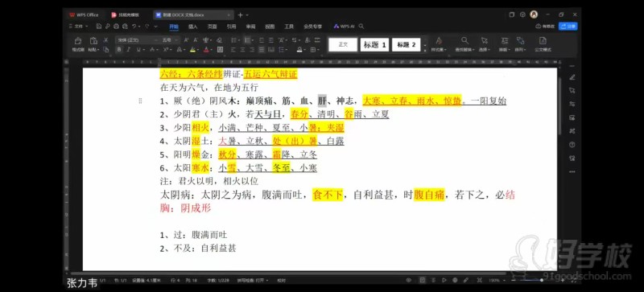
Task: Click the Find and Replace magnifier icon
Action: [x=464, y=41]
